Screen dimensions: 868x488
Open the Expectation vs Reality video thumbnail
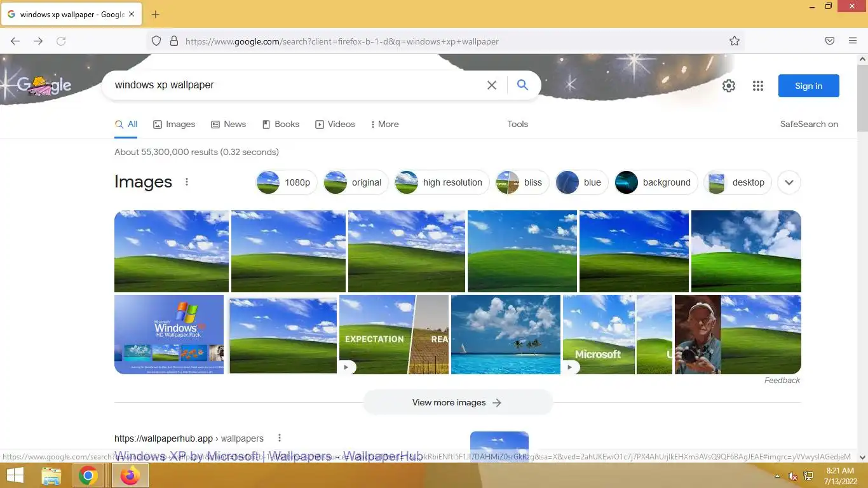click(x=394, y=334)
